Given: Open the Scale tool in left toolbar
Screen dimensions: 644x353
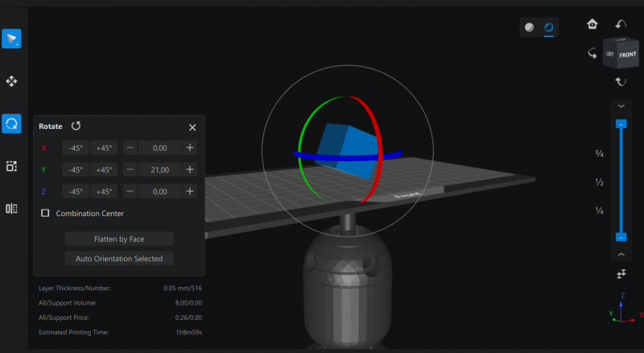Looking at the screenshot, I should [x=11, y=166].
